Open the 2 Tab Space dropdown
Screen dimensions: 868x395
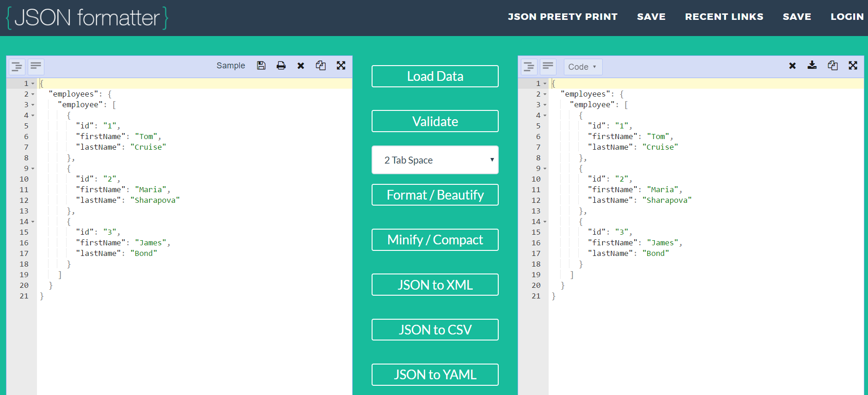pyautogui.click(x=435, y=160)
